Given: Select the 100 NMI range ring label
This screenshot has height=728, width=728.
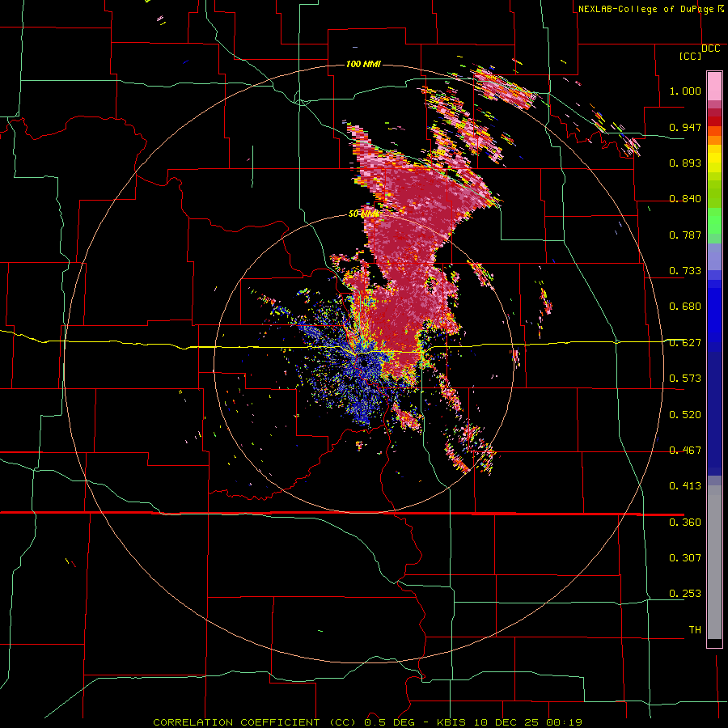Looking at the screenshot, I should pyautogui.click(x=363, y=64).
